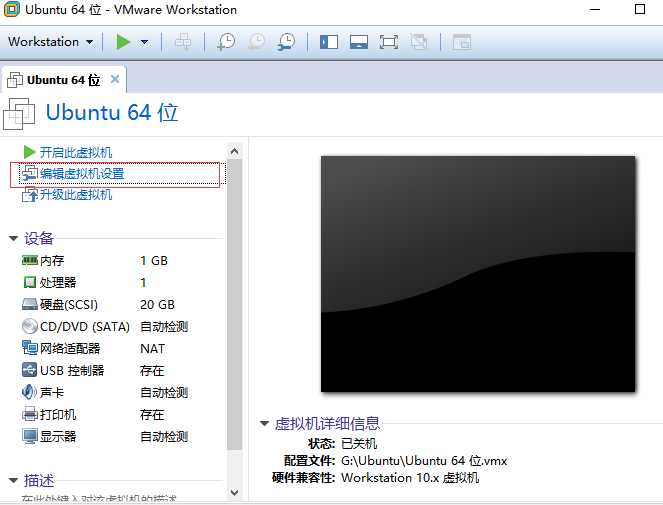Screen dimensions: 663x505
Task: Close the Ubuntu 64 位 tab
Action: point(115,79)
